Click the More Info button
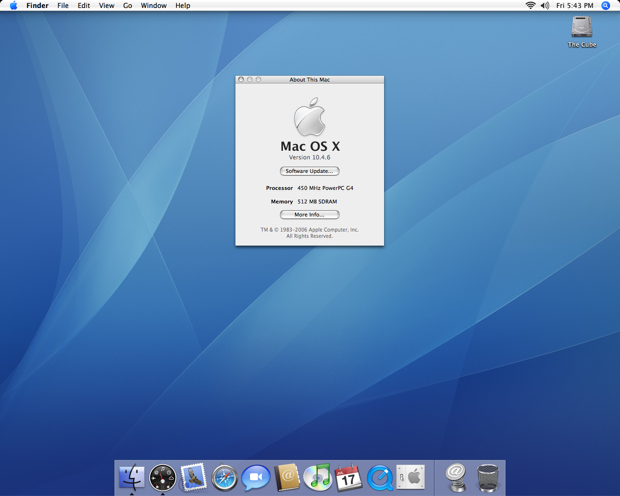620x496 pixels. click(x=310, y=214)
